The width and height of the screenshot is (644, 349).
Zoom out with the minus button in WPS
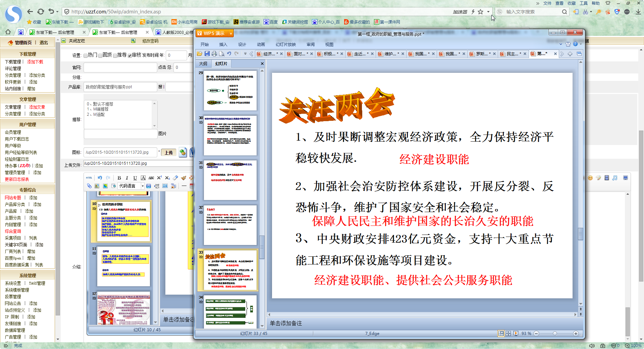(536, 334)
